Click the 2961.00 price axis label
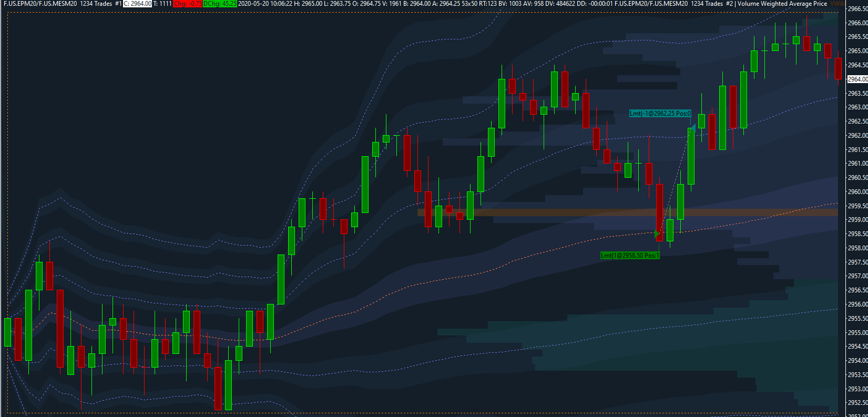The image size is (868, 417). pos(857,164)
